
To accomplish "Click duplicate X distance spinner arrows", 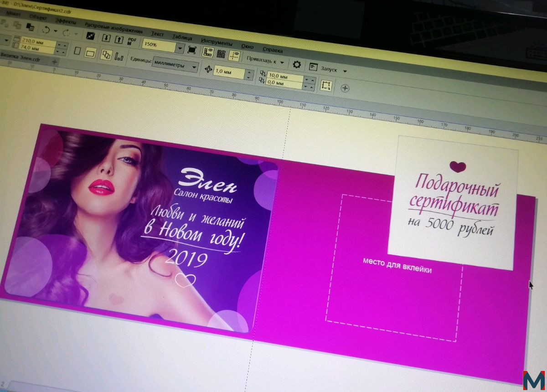I will coord(310,80).
